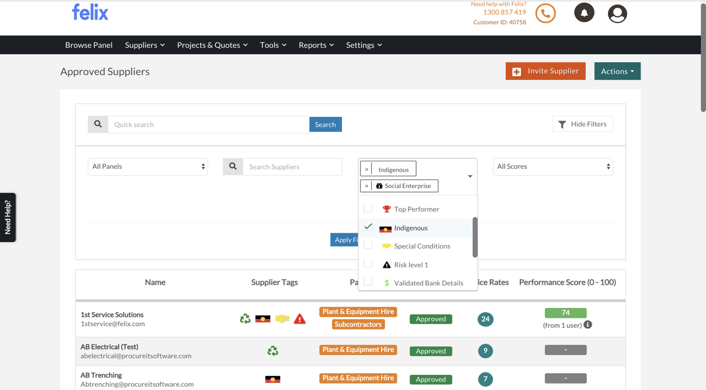Click the plus icon on Invite Supplier
Viewport: 706px width, 390px height.
[x=516, y=72]
